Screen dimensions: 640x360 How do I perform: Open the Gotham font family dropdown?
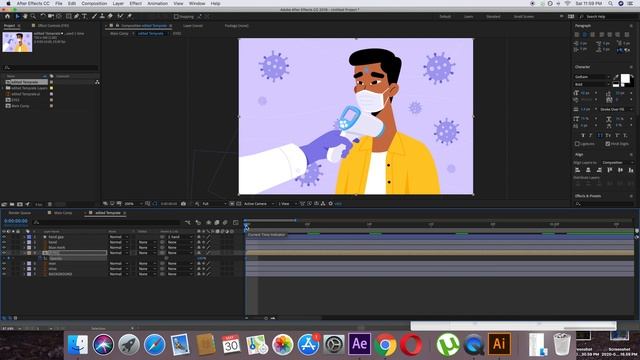point(592,77)
